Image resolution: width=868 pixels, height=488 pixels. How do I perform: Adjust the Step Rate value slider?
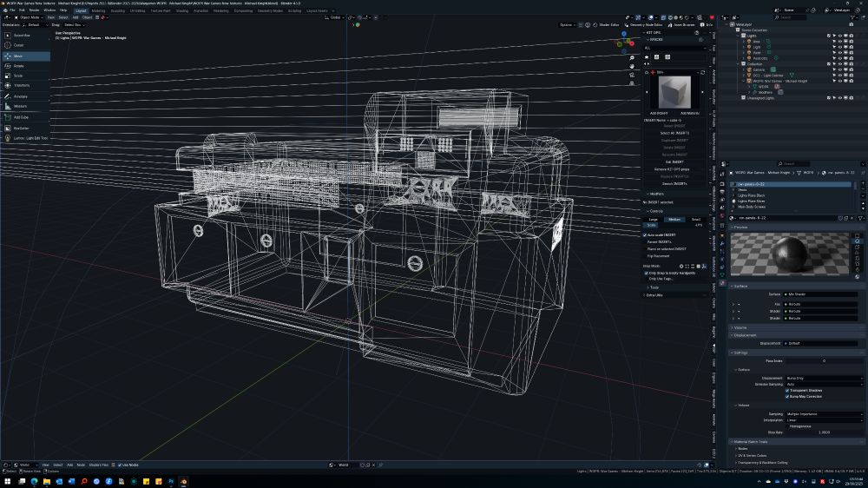point(823,432)
